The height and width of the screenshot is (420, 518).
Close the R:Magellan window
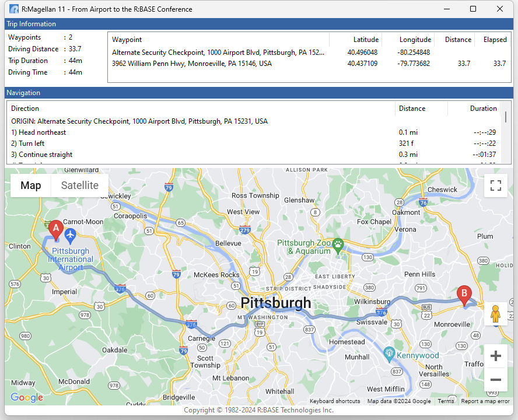[500, 9]
